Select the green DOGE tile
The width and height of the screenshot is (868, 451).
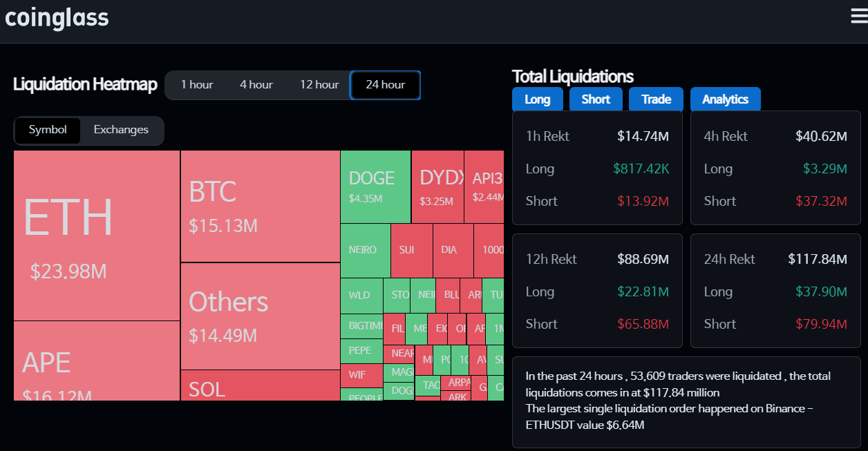click(x=375, y=186)
